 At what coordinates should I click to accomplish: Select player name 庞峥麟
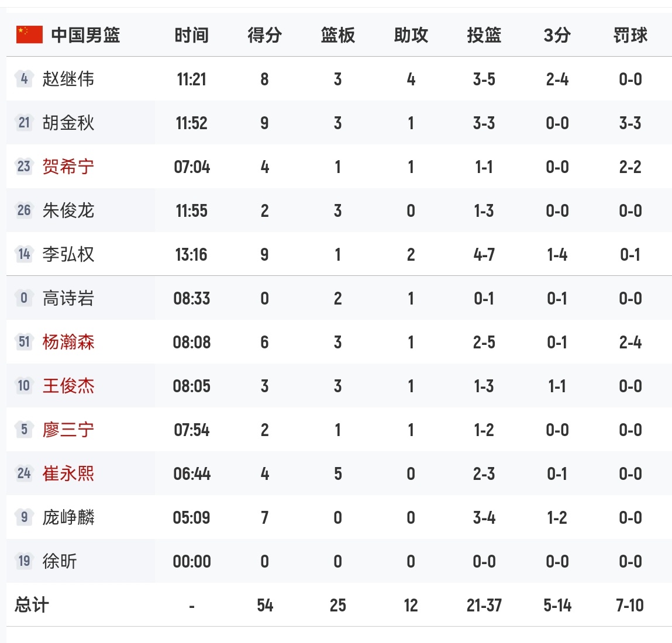pos(68,517)
